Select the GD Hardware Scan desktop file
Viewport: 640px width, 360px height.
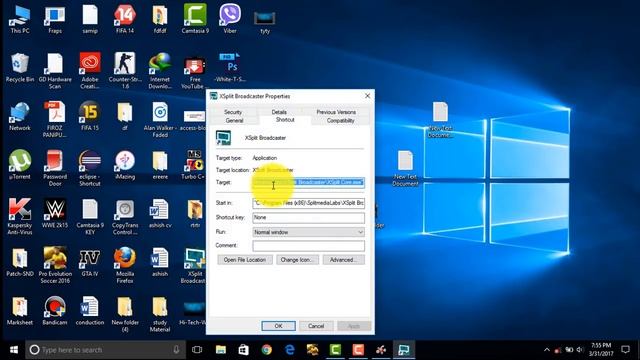tap(55, 70)
